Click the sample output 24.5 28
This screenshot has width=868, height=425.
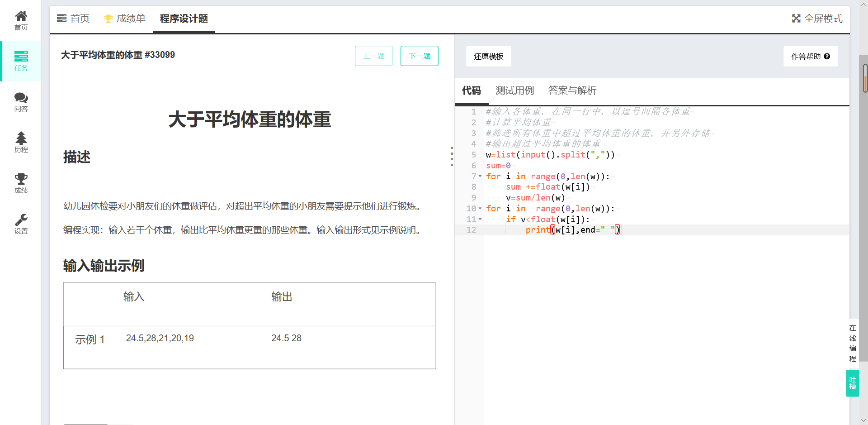coord(286,338)
